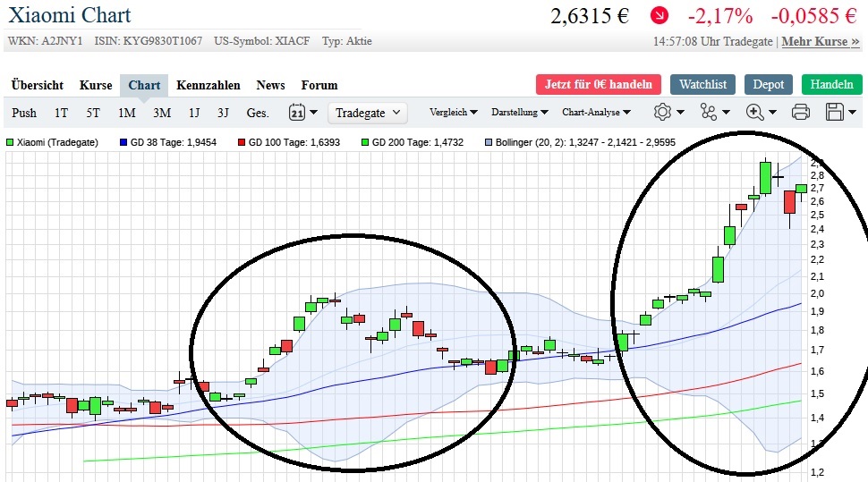
Task: Select the 3M timeframe
Action: coord(162,113)
